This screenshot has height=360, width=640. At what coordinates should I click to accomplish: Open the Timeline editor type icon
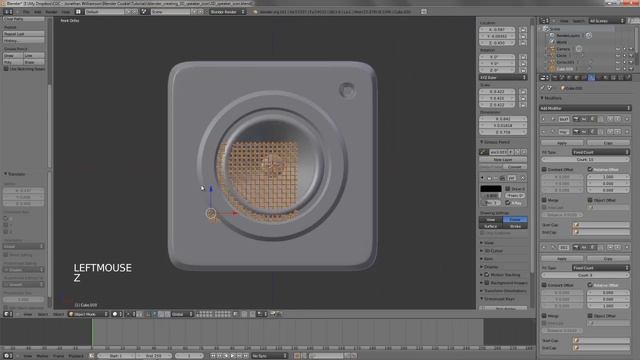coord(8,356)
